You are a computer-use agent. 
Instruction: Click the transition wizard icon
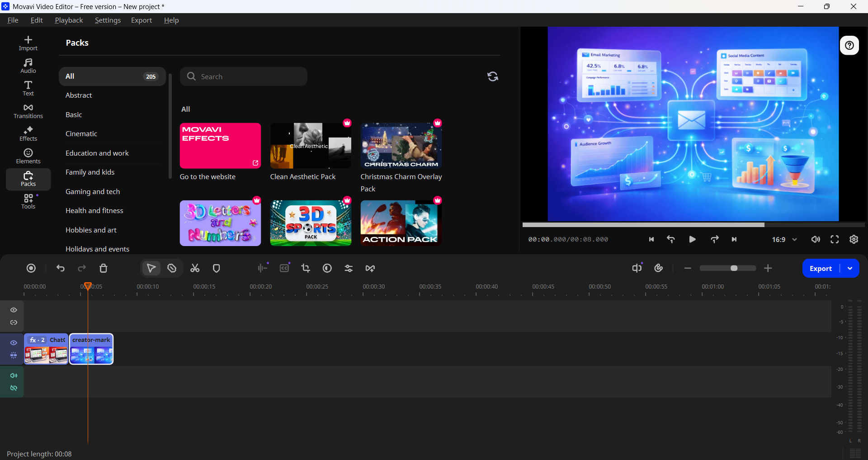(x=370, y=268)
